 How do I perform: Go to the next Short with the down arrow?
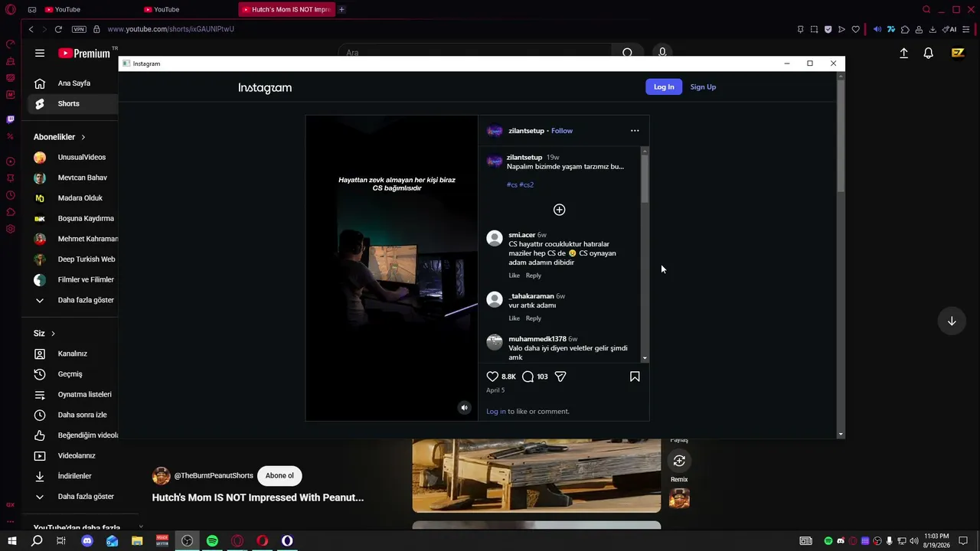pyautogui.click(x=952, y=321)
